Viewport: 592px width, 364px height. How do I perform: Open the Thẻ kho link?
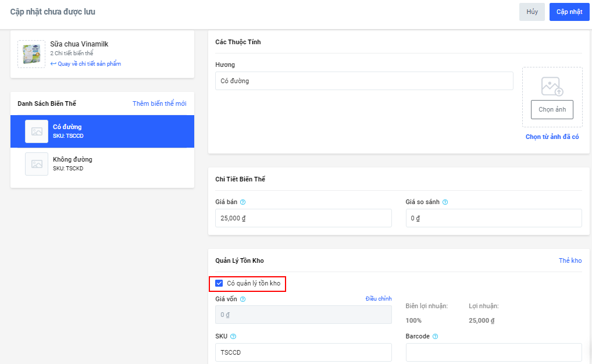[570, 260]
